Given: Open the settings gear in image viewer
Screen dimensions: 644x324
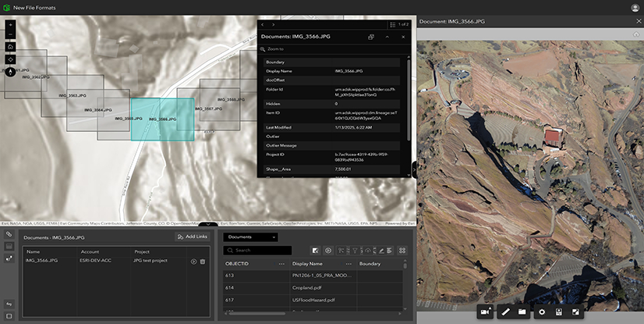Looking at the screenshot, I should pos(542,312).
